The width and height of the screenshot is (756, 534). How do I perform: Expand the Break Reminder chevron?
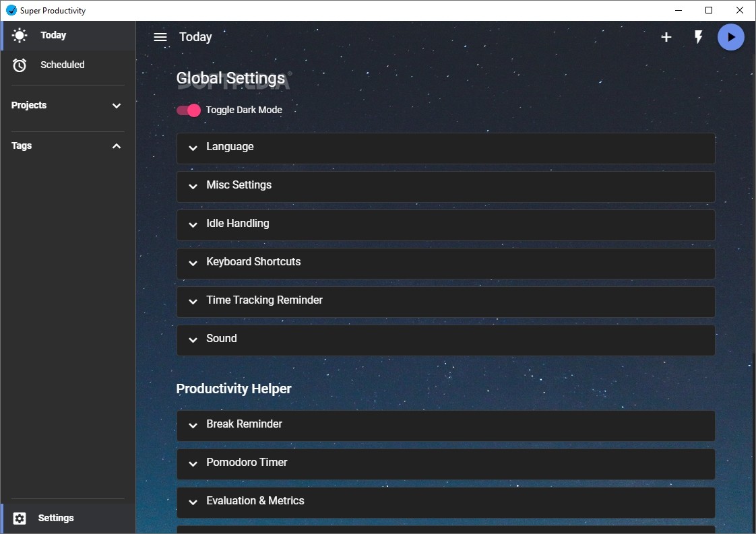[x=193, y=425]
